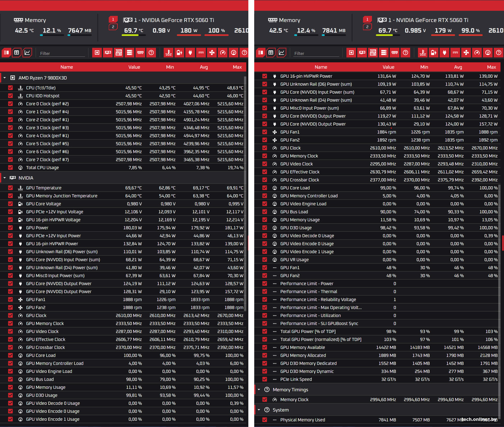Uncheck GPU Memory Available checkbox

[x=265, y=347]
